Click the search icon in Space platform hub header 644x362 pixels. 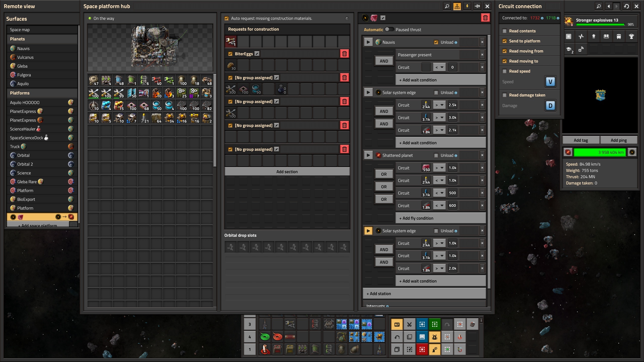447,6
